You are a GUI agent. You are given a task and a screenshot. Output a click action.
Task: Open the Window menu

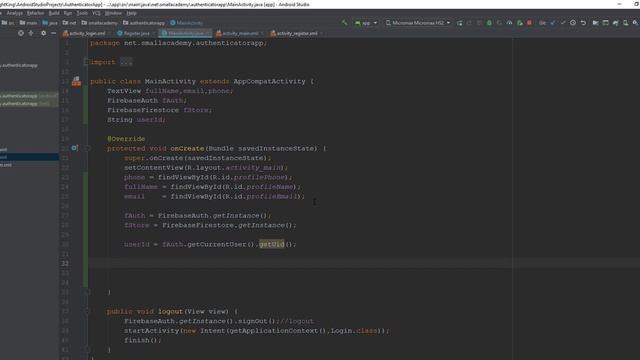coord(113,13)
